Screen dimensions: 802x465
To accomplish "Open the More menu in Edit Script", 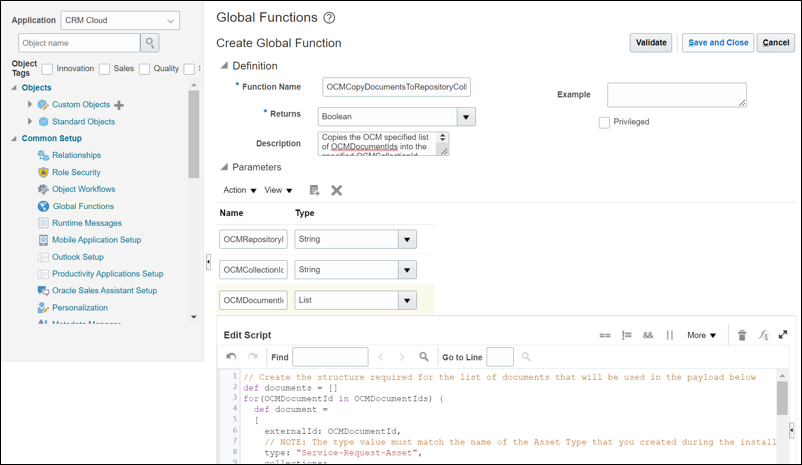I will 701,336.
